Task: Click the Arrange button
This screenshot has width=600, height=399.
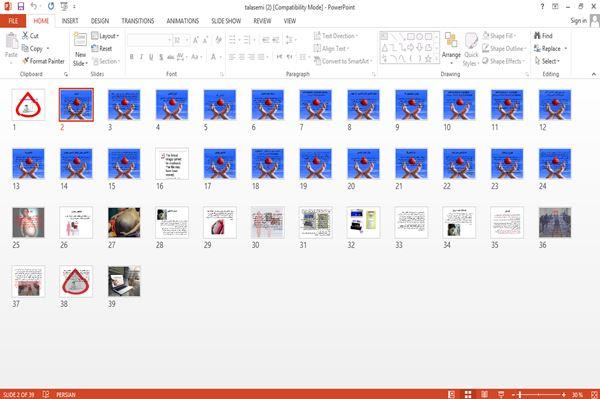Action: [451, 47]
